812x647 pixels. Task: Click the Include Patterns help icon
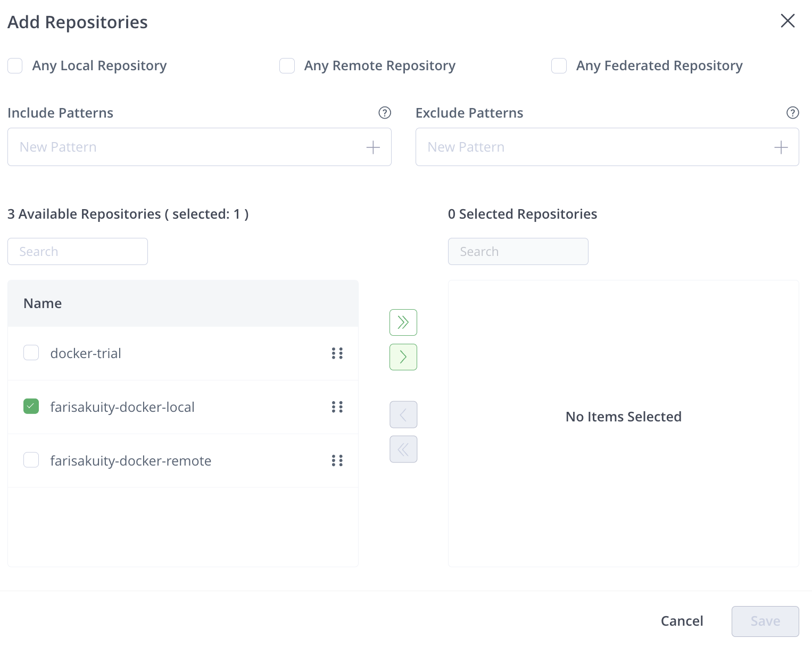pyautogui.click(x=385, y=113)
